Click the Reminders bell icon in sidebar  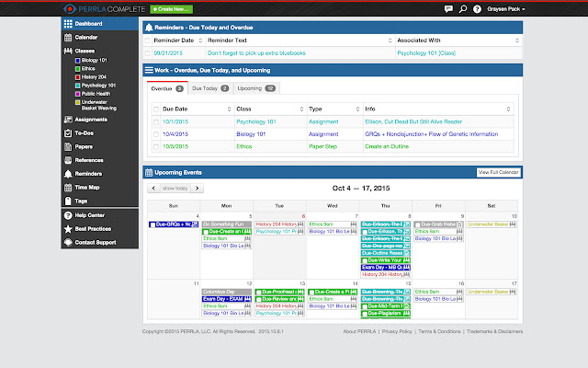(x=68, y=173)
